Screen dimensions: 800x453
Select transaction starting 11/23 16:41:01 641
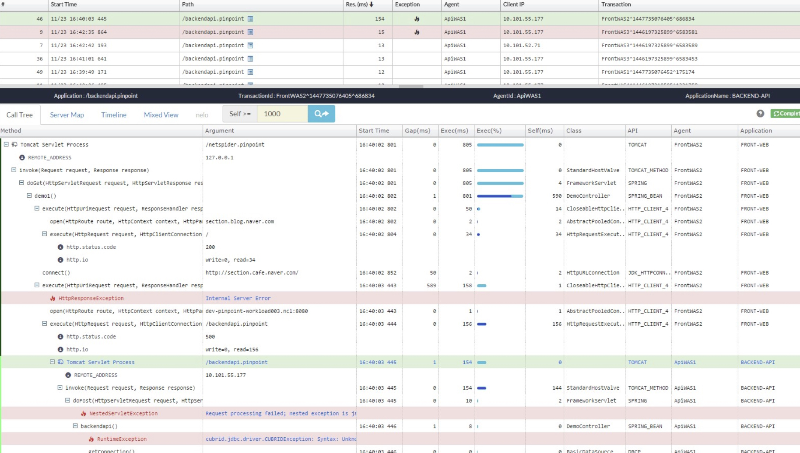[x=400, y=59]
